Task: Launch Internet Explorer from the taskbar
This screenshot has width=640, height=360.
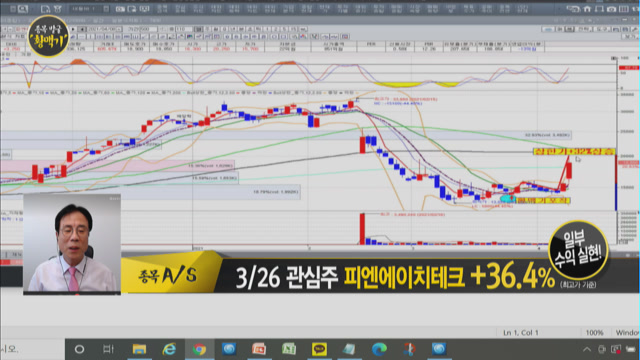Action: click(169, 349)
